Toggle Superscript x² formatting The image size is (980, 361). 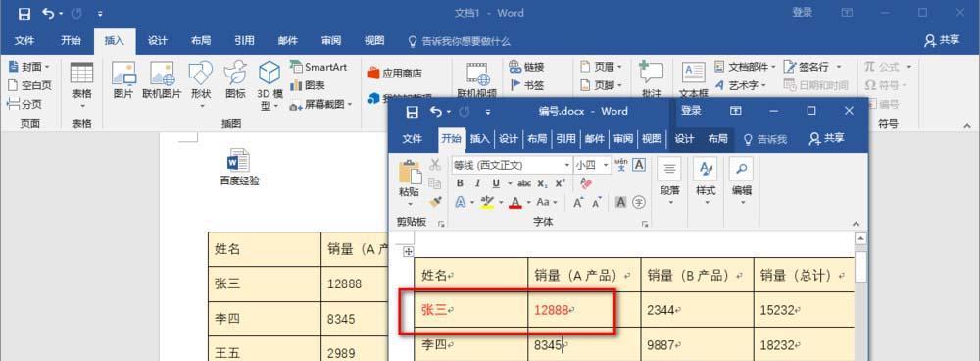click(x=560, y=183)
